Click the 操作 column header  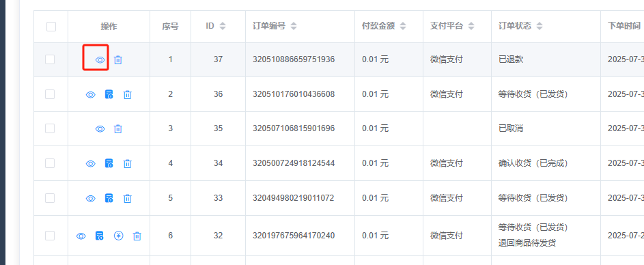point(109,27)
